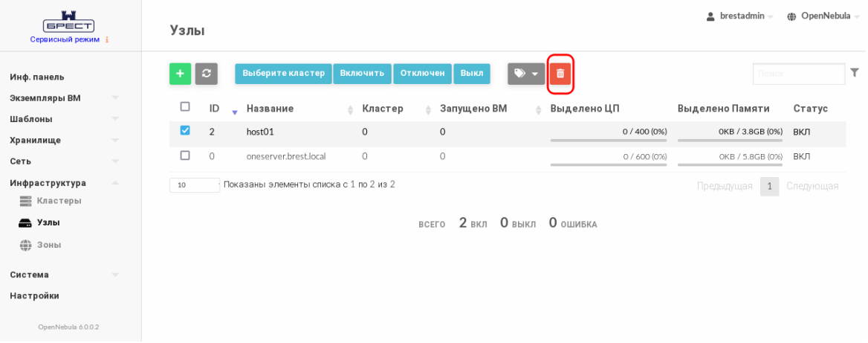Click host01 CPU usage bar
Image resolution: width=868 pixels, height=343 pixels.
coord(609,140)
